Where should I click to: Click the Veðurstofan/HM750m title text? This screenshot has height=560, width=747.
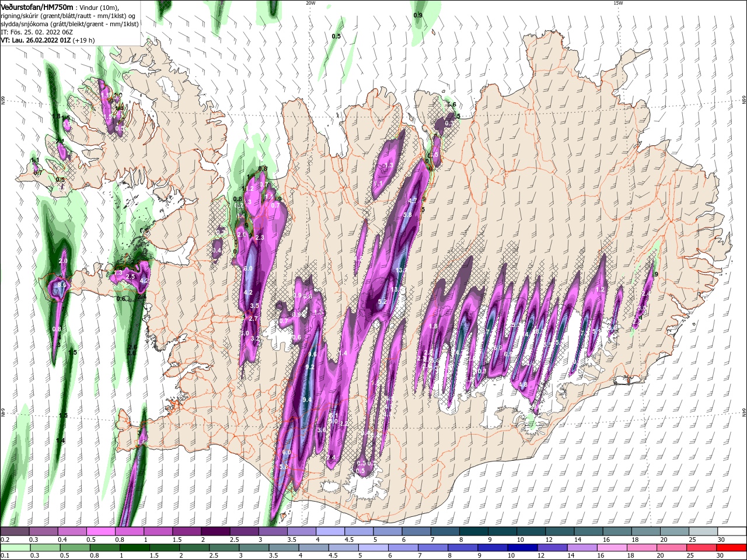click(37, 6)
